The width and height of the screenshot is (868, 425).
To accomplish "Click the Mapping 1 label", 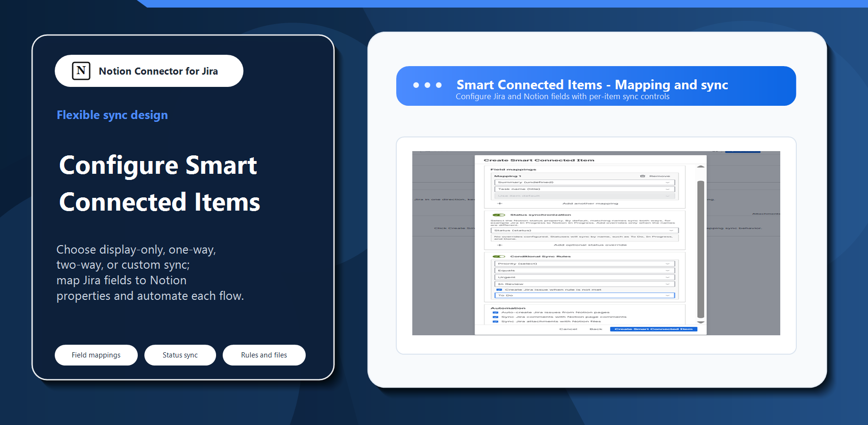I will click(508, 176).
